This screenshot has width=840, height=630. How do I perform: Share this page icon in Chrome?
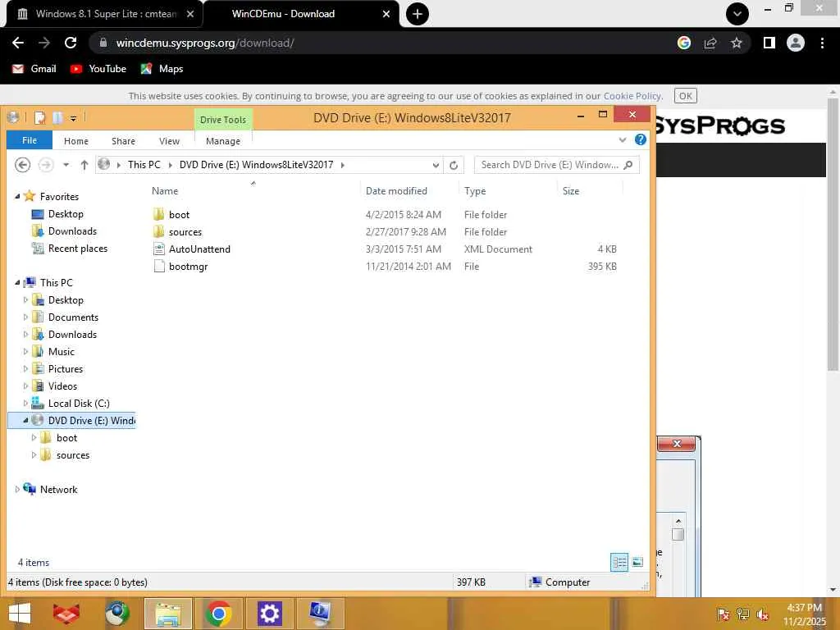(710, 43)
